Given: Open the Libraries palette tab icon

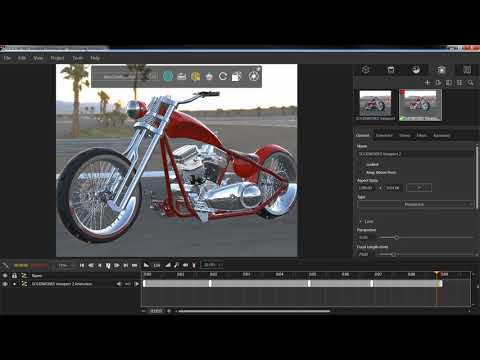Looking at the screenshot, I should (467, 69).
